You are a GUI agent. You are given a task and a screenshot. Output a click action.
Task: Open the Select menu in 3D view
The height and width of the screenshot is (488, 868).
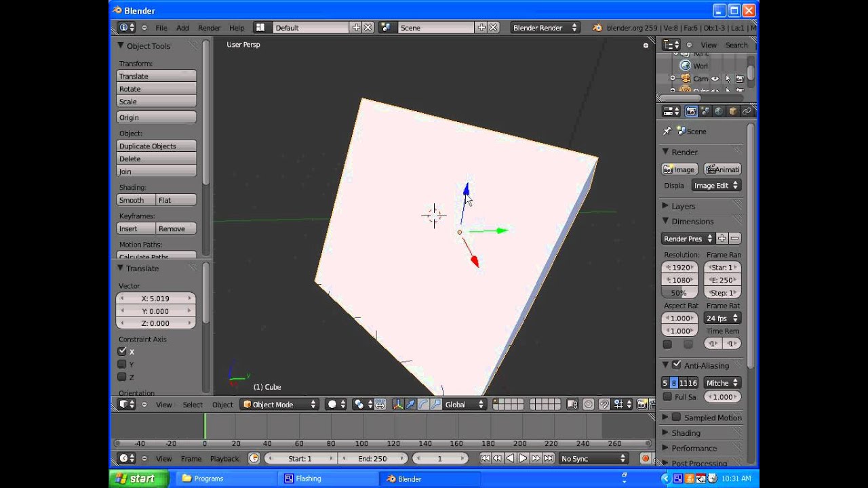point(193,405)
